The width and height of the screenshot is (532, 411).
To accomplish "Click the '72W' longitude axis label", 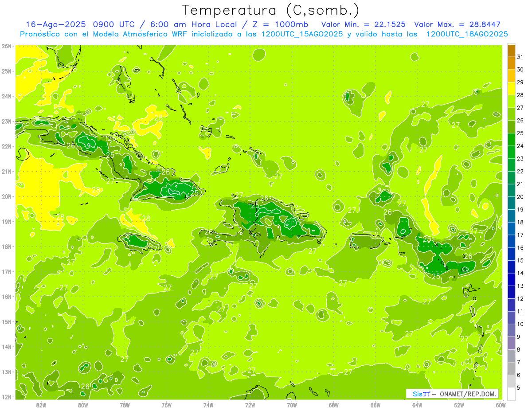I will [x=250, y=405].
